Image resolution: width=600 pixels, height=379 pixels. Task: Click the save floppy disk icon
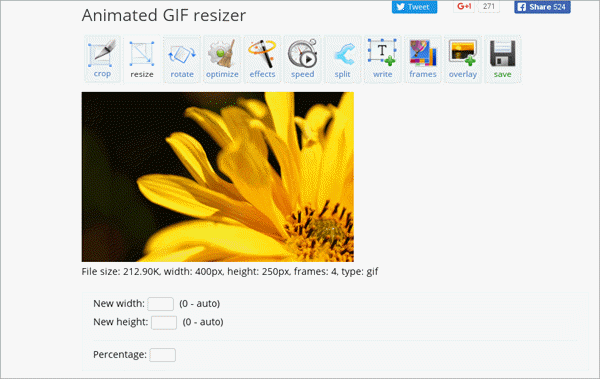click(x=502, y=59)
